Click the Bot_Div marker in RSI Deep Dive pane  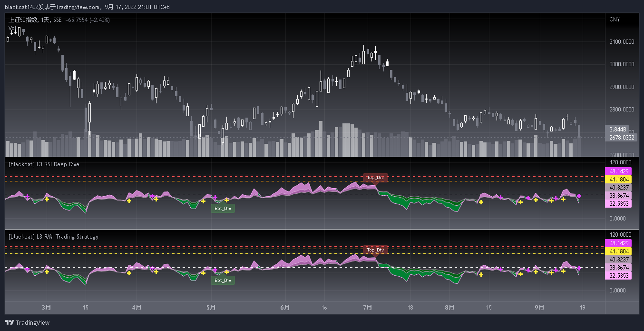point(223,208)
